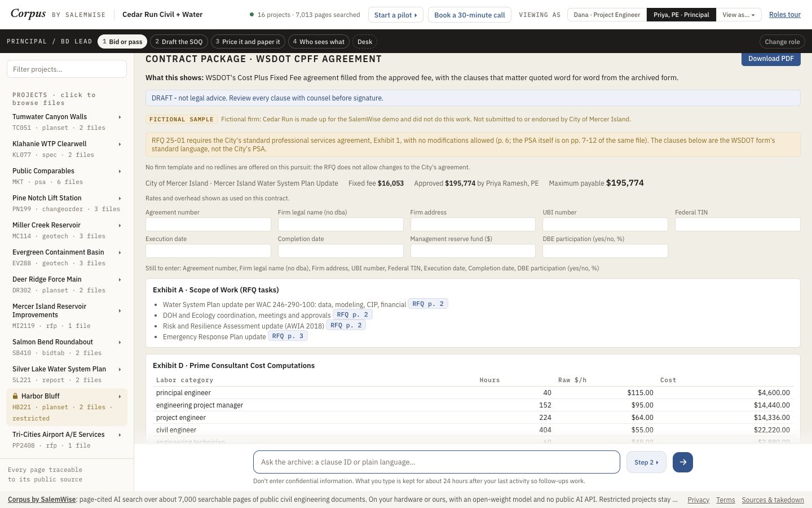Viewport: 812px width, 508px height.
Task: Click the Step 2 button
Action: pos(646,462)
